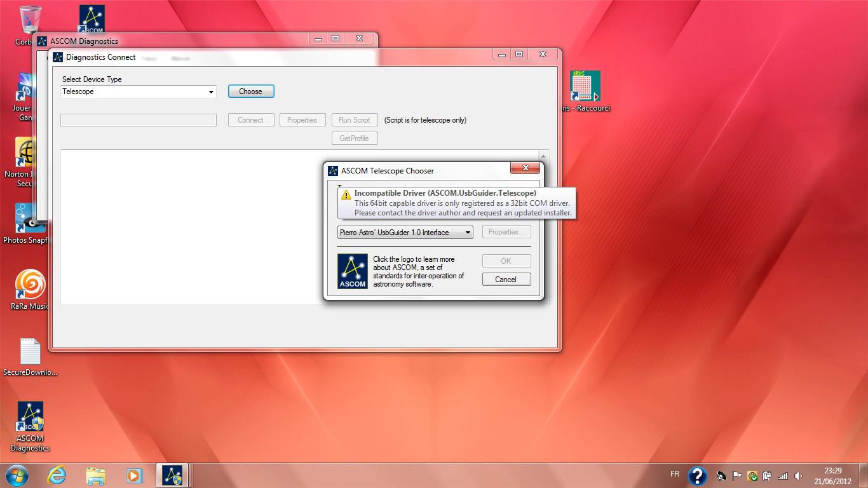868x488 pixels.
Task: Click the Connect button
Action: click(x=250, y=120)
